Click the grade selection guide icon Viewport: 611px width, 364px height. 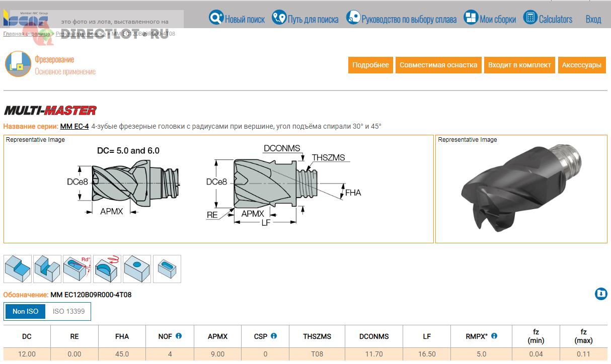(353, 18)
